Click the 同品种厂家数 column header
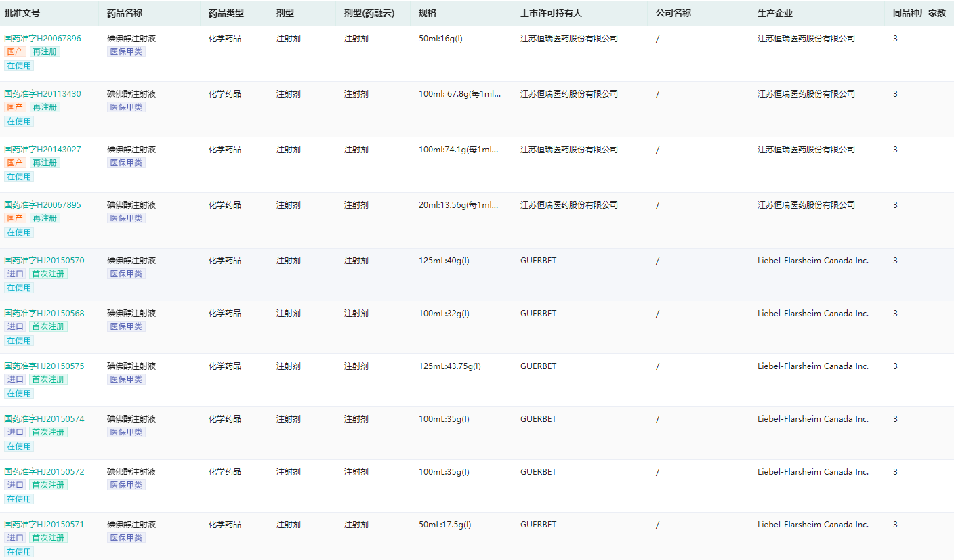Screen dimensions: 954x560 (x=919, y=13)
